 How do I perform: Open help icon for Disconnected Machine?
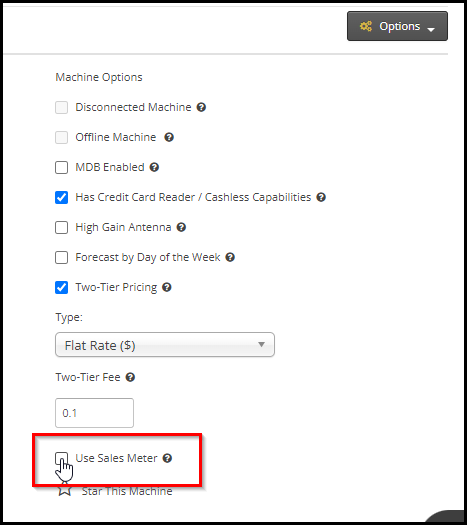201,107
